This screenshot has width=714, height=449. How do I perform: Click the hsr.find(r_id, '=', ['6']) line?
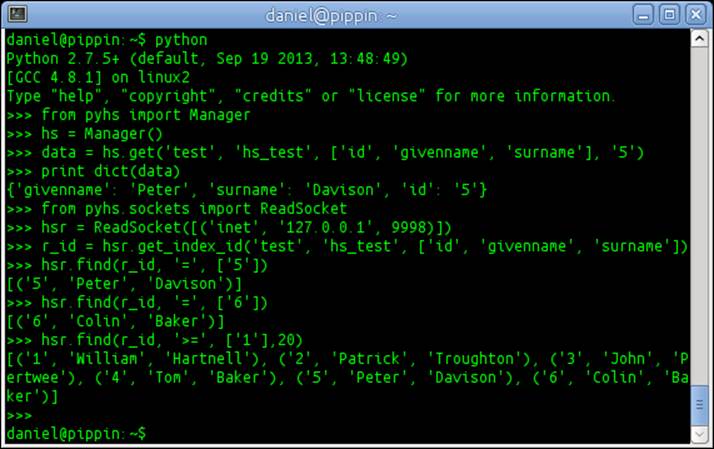click(x=137, y=302)
